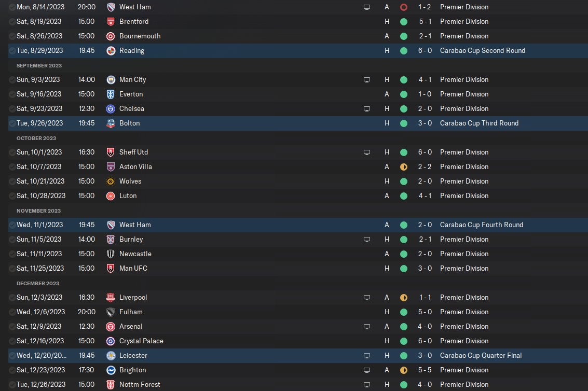Click the TV broadcast icon on Sheff Utd row
588x391 pixels.
(x=367, y=152)
